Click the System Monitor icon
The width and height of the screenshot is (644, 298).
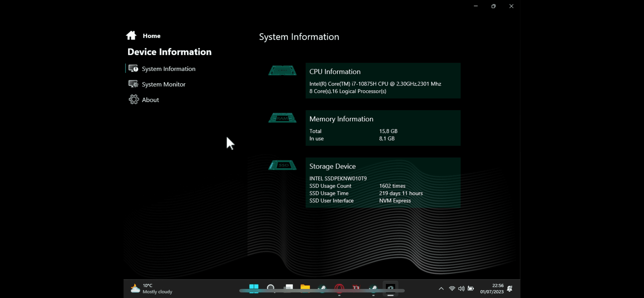[x=133, y=84]
